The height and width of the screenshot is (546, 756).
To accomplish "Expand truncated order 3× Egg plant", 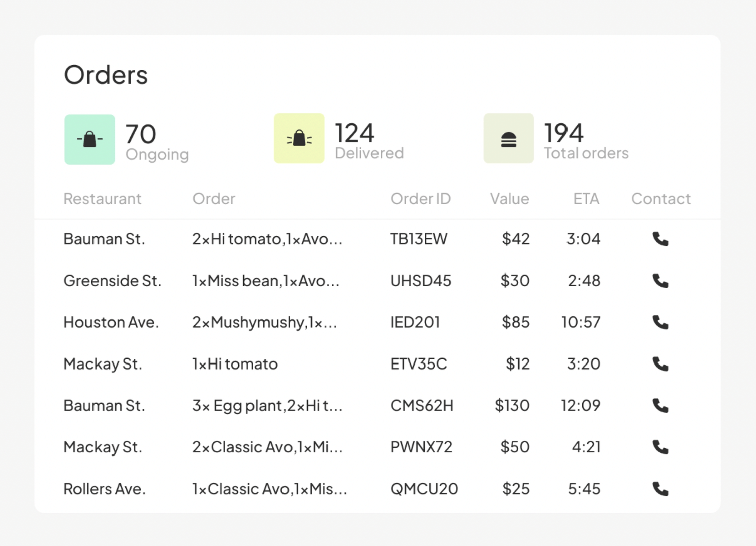I will 267,406.
